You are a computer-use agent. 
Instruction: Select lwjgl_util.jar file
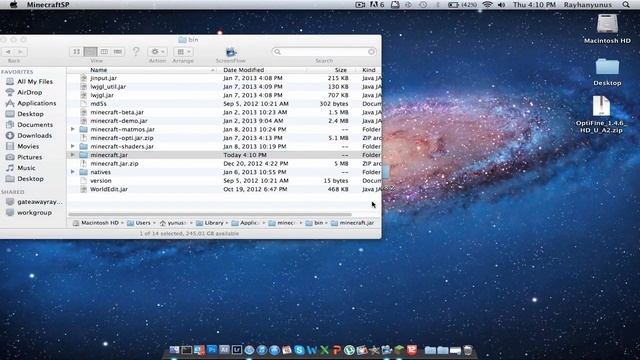(108, 87)
